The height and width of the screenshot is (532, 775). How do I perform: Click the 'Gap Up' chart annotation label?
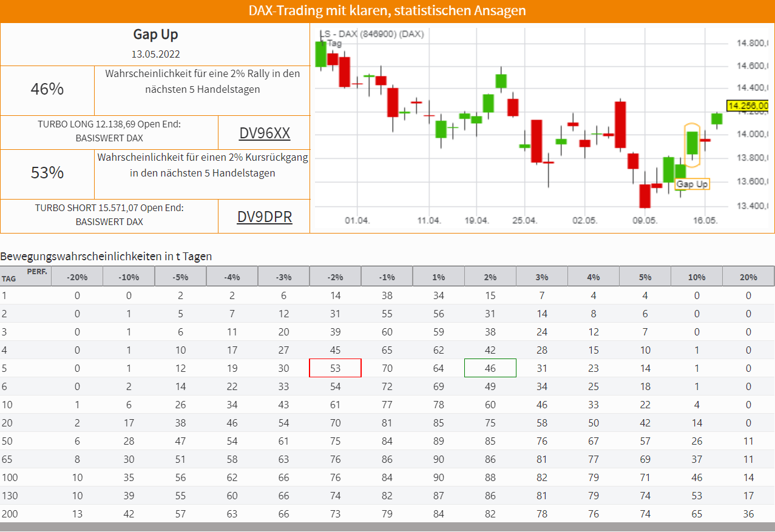click(x=692, y=184)
